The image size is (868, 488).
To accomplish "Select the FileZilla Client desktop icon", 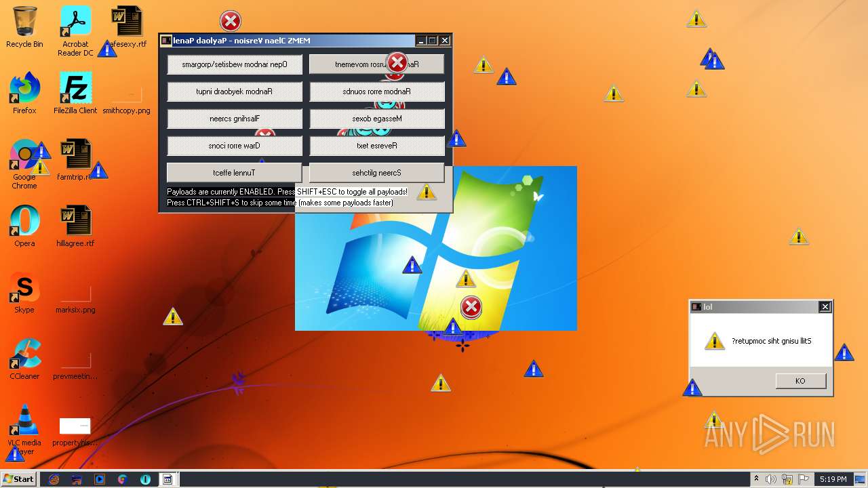I will click(75, 94).
